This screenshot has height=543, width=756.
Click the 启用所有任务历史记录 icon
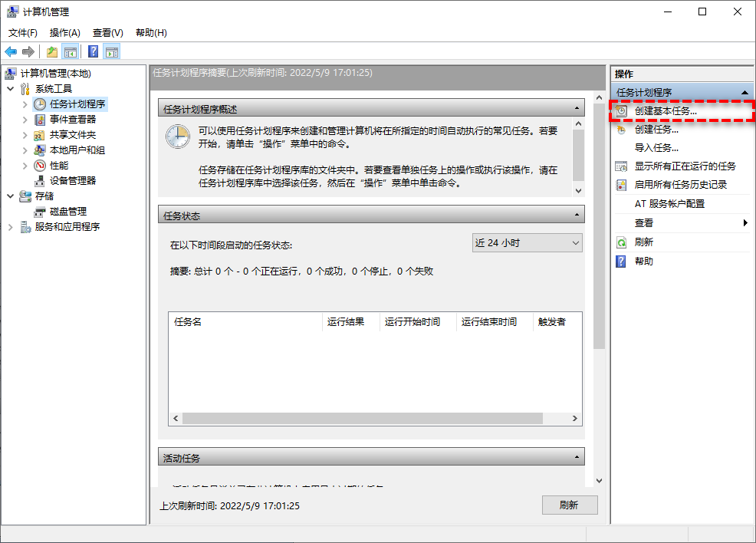[x=622, y=185]
